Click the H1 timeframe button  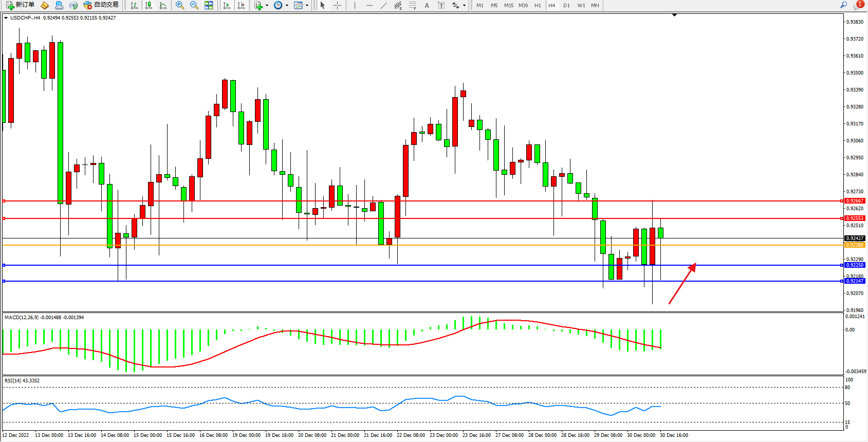pyautogui.click(x=538, y=5)
